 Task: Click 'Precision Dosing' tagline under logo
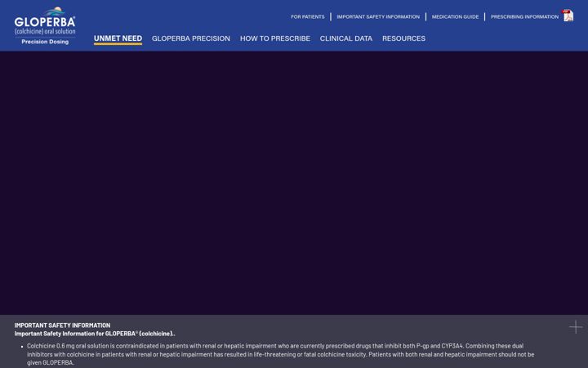[45, 42]
